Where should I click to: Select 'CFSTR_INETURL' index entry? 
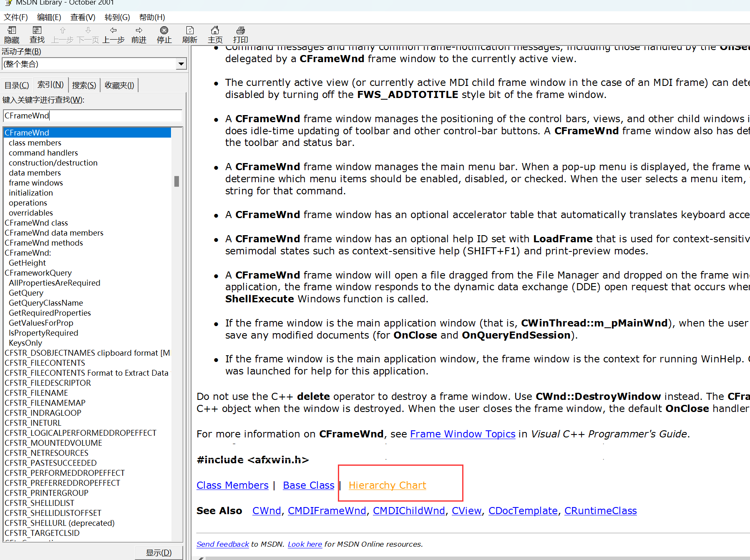(33, 423)
